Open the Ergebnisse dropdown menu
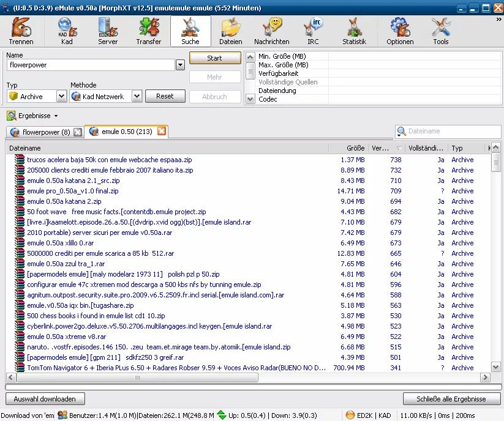The image size is (504, 421). click(x=56, y=116)
